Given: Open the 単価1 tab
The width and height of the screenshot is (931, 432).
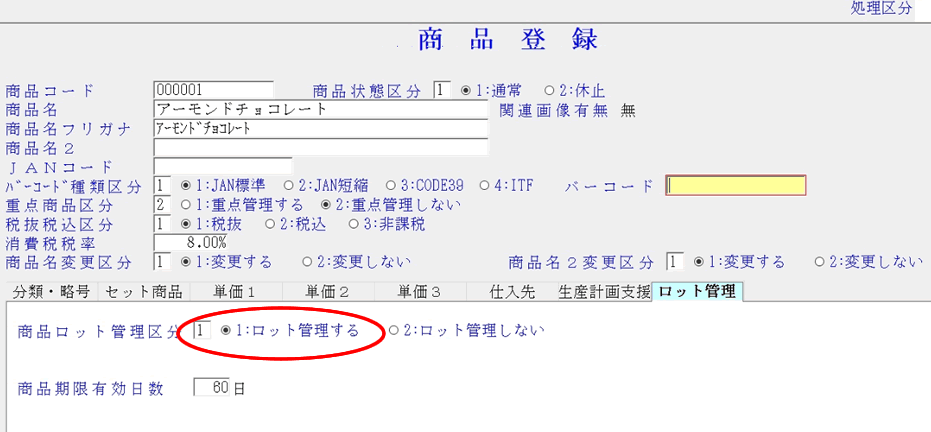Looking at the screenshot, I should tap(235, 292).
